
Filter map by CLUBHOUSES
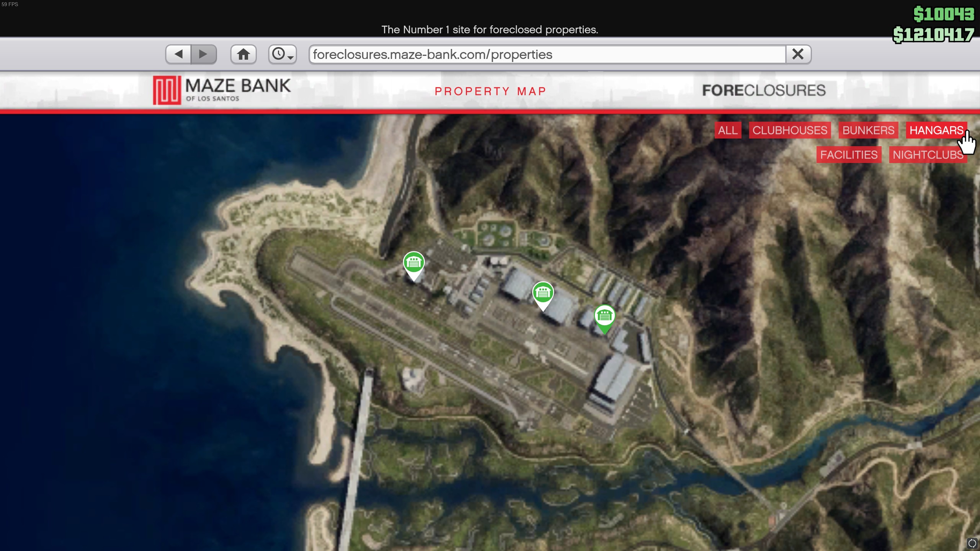point(790,130)
